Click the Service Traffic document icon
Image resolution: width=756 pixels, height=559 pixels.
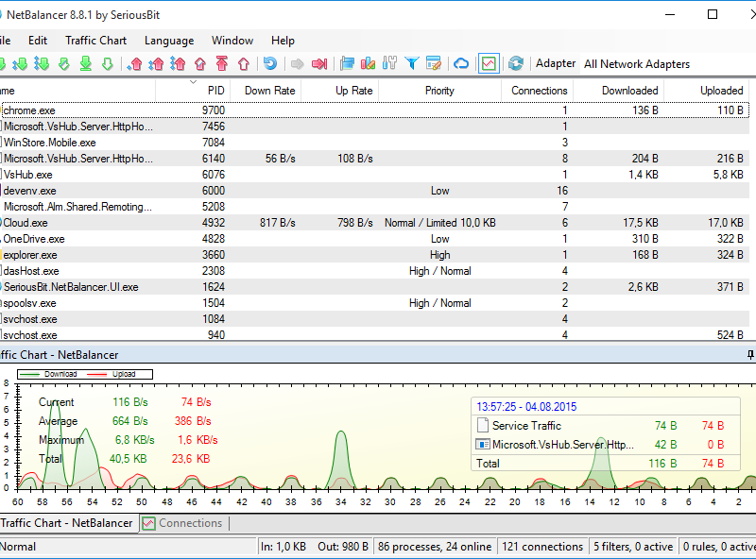click(x=483, y=426)
